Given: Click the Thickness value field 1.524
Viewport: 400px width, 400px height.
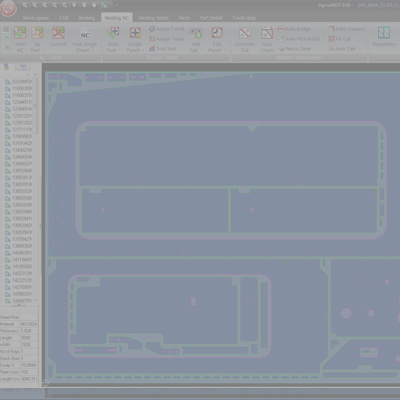Looking at the screenshot, I should (x=28, y=331).
